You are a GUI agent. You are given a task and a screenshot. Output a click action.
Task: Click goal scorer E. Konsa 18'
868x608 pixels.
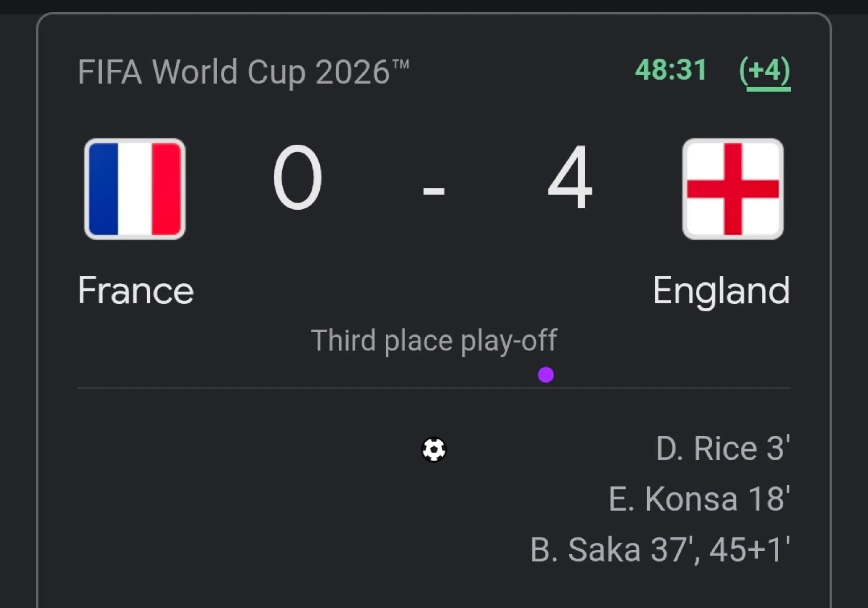[x=699, y=499]
